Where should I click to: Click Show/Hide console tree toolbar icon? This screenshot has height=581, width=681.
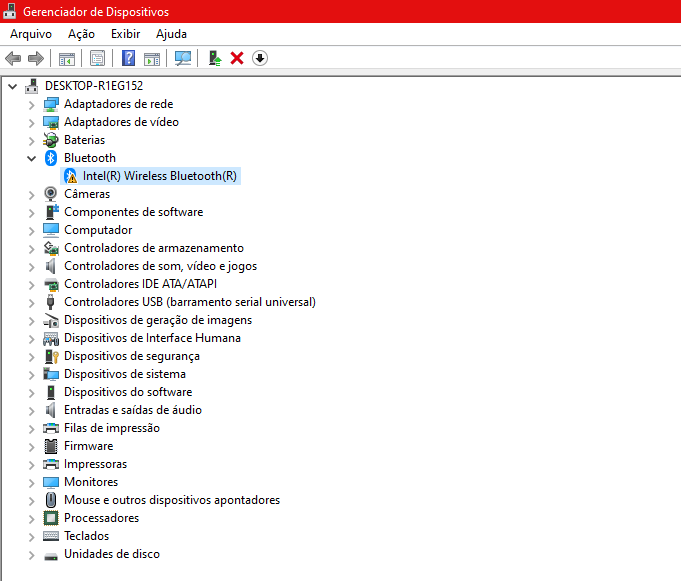pos(67,58)
